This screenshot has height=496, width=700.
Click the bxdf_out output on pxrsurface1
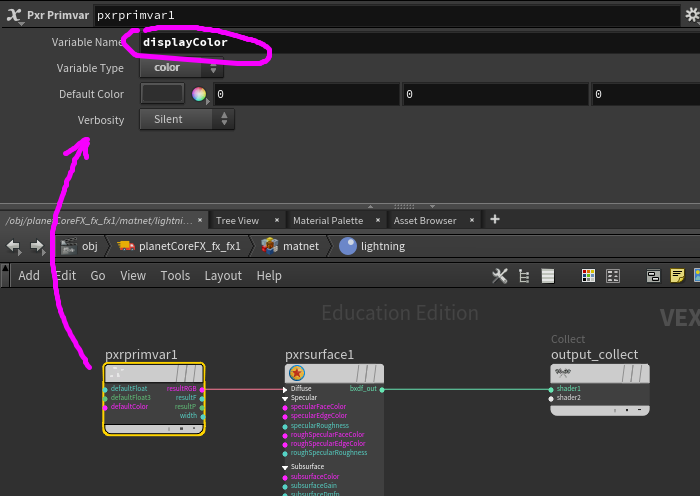point(382,389)
